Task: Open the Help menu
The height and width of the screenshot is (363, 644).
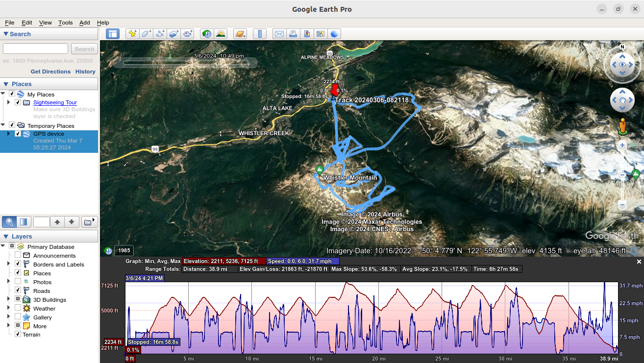Action: click(x=103, y=23)
